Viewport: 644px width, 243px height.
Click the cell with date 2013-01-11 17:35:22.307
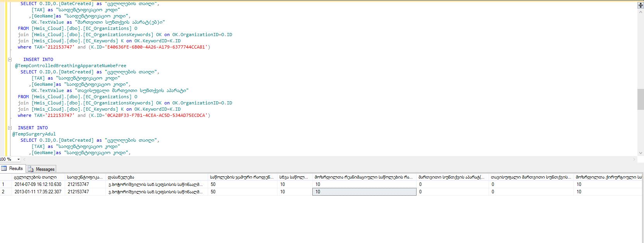click(x=38, y=192)
